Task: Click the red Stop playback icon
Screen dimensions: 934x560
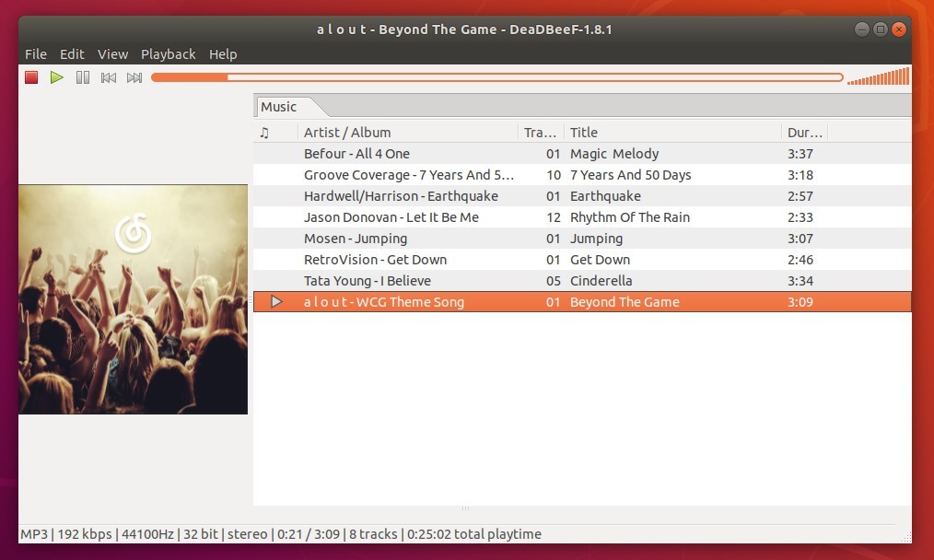Action: 30,77
